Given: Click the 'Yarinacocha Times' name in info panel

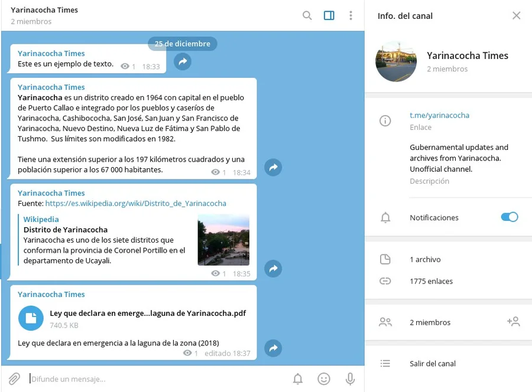Looking at the screenshot, I should pyautogui.click(x=468, y=55).
